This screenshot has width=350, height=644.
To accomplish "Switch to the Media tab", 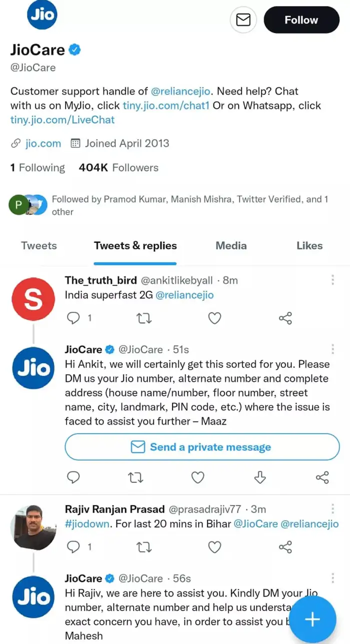I will (x=231, y=245).
